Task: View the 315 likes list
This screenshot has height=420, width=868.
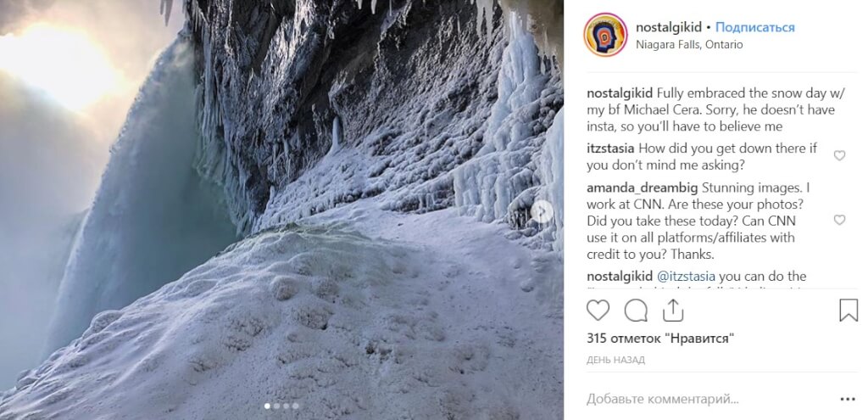Action: (x=660, y=339)
